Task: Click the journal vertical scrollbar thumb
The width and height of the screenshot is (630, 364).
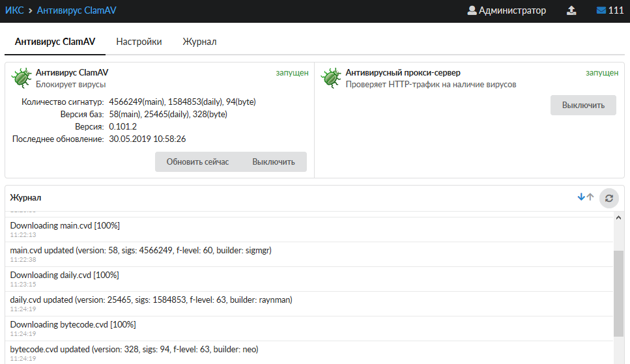Action: [619, 293]
